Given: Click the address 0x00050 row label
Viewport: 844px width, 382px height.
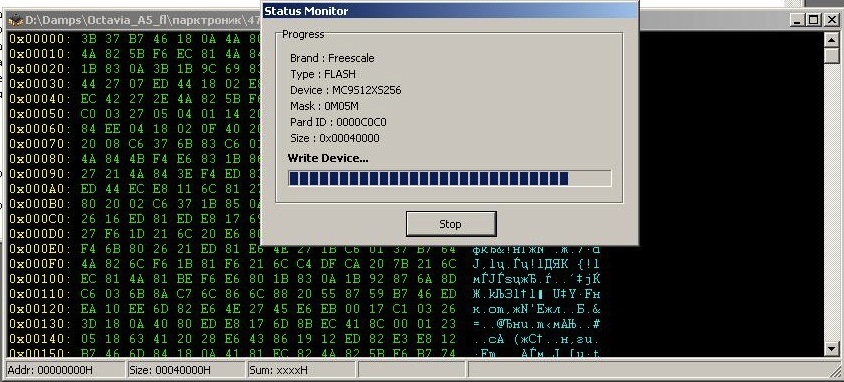Looking at the screenshot, I should tap(40, 114).
